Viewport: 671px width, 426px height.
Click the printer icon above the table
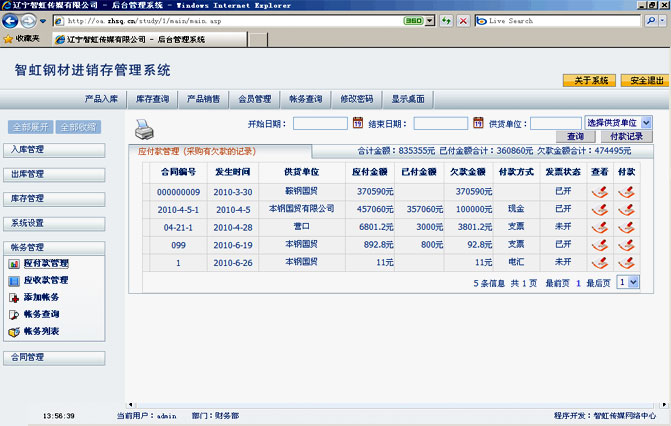tap(145, 130)
